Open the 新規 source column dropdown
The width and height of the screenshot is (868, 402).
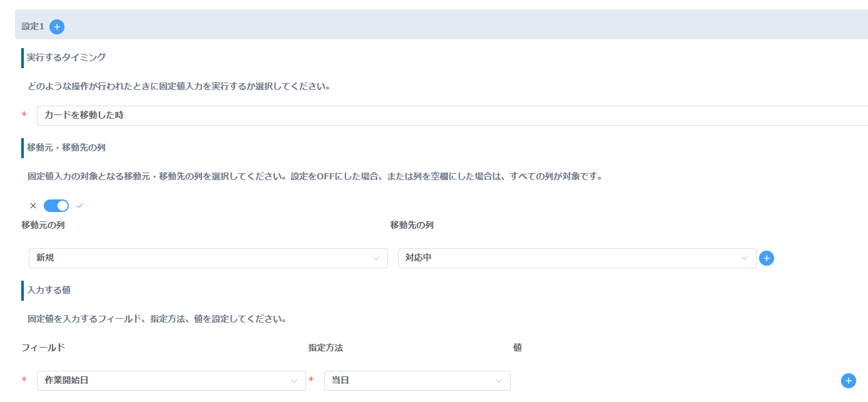tap(208, 258)
